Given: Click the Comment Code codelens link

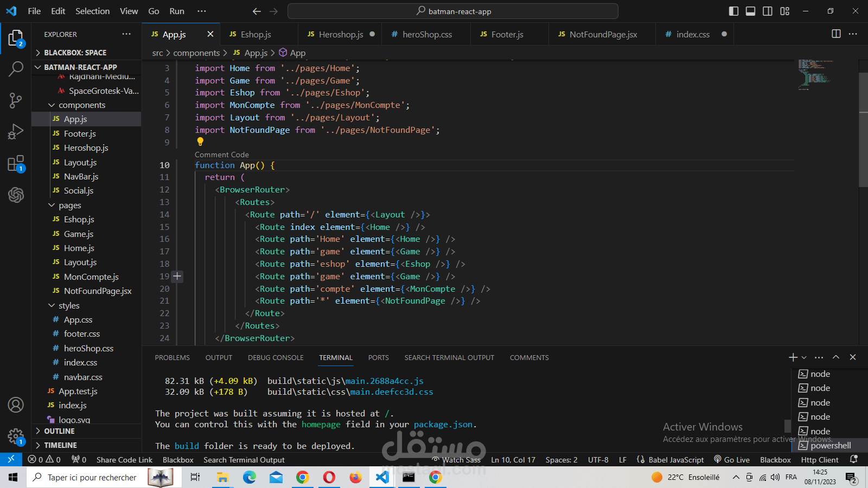Looking at the screenshot, I should (222, 155).
